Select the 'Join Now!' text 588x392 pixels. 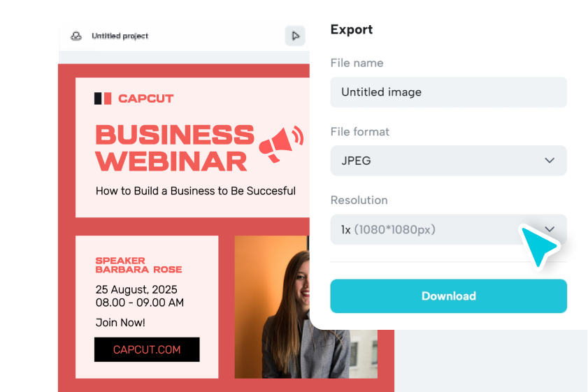coord(120,323)
